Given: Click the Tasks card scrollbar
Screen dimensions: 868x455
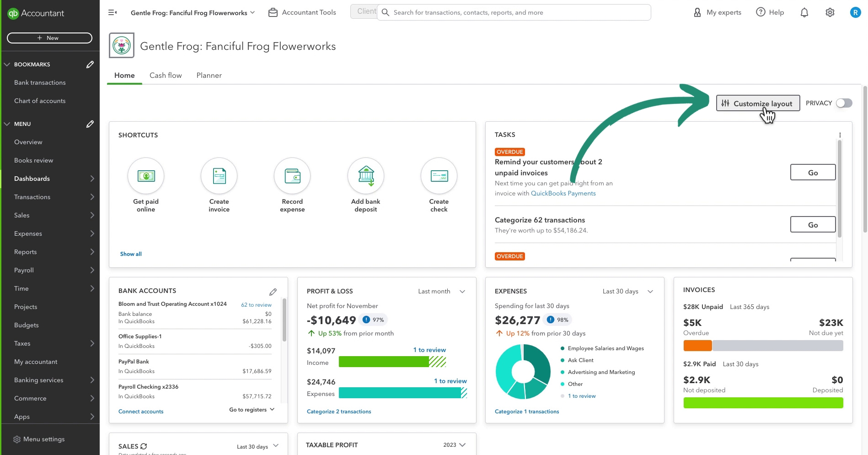Looking at the screenshot, I should click(839, 189).
